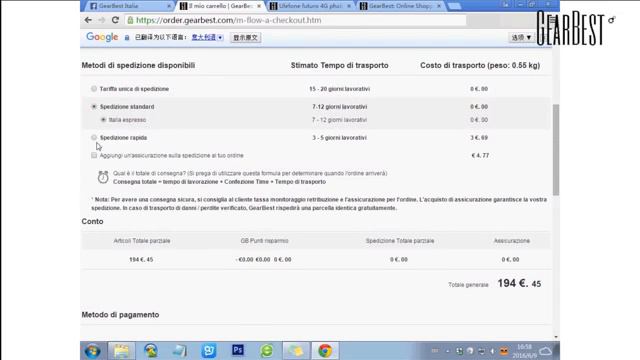Click the 'Totale generale' label

[x=468, y=285]
